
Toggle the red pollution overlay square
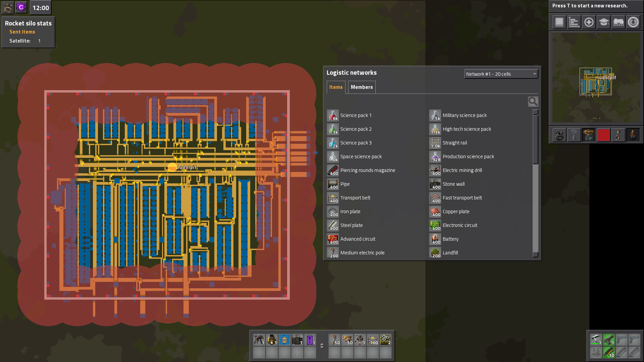(603, 135)
